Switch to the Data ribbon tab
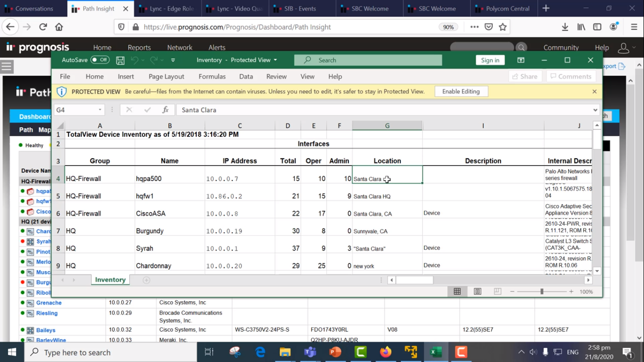This screenshot has width=644, height=362. click(x=246, y=76)
